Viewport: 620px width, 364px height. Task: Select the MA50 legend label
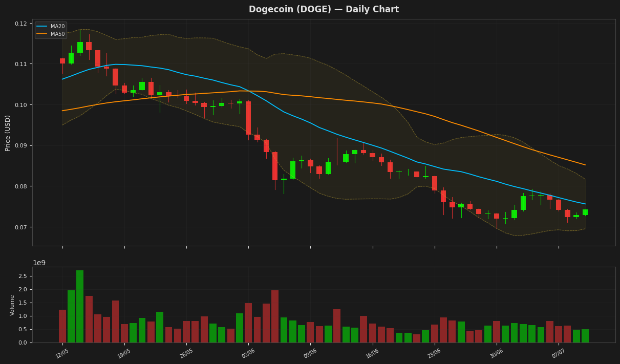(x=57, y=34)
